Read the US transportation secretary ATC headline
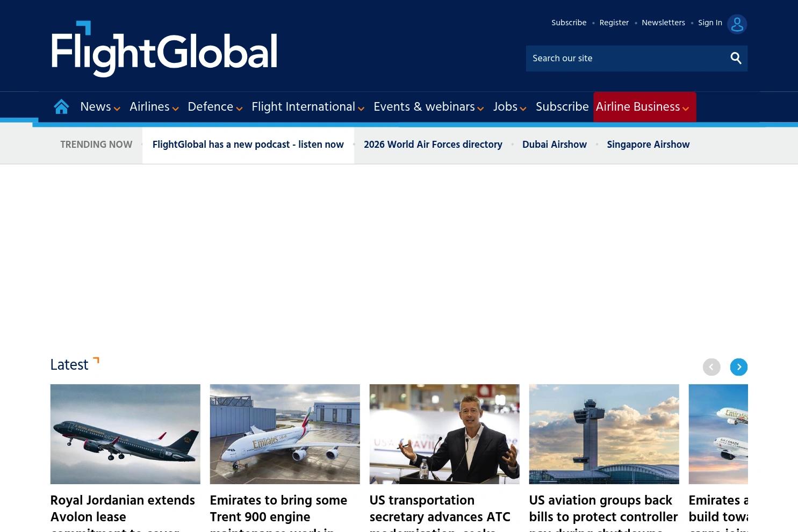The image size is (798, 532). coord(440,513)
